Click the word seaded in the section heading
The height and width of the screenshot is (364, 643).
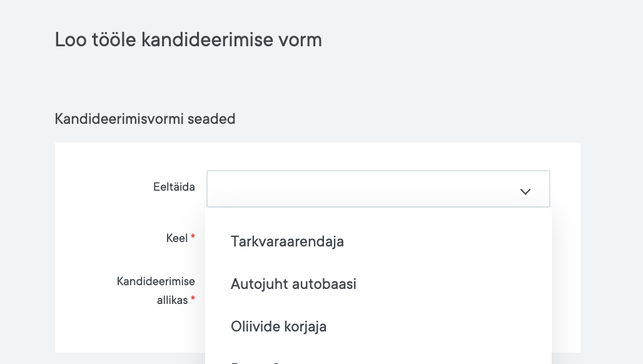point(214,119)
